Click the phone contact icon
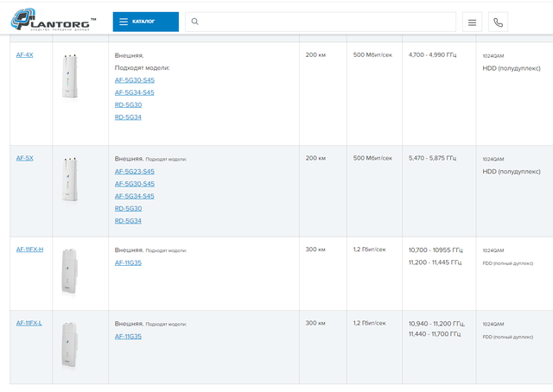The height and width of the screenshot is (392, 553). pos(498,22)
